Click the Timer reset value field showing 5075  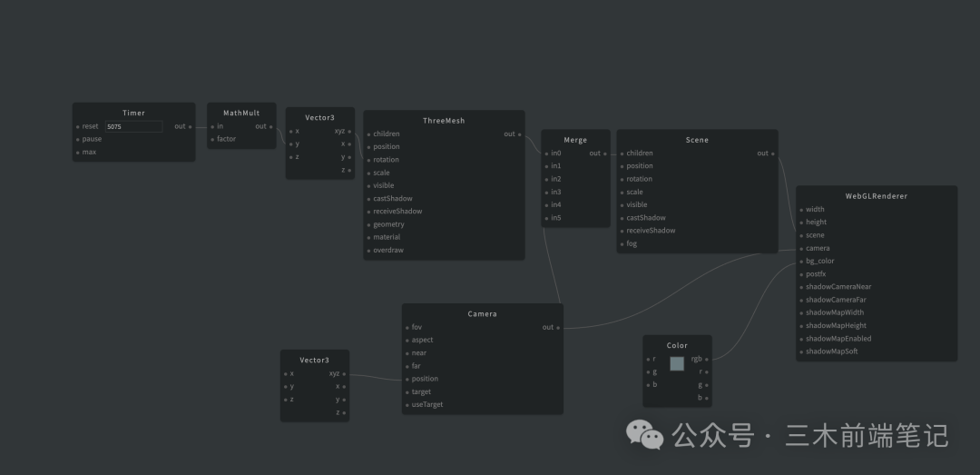click(x=133, y=126)
